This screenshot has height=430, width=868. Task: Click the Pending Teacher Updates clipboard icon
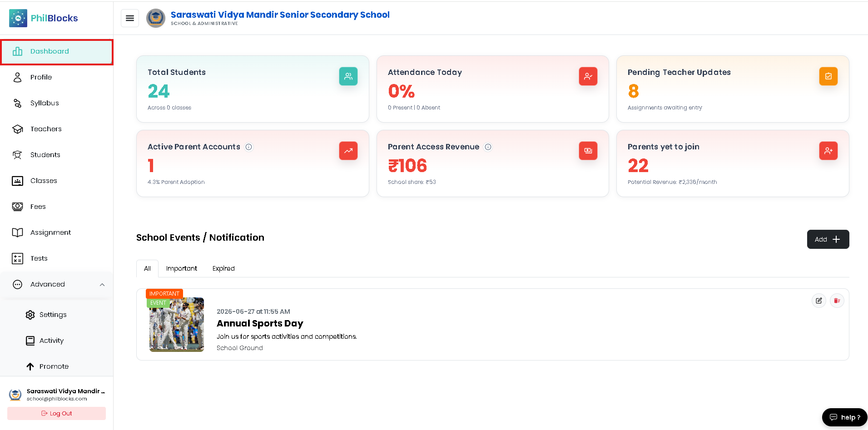point(828,76)
